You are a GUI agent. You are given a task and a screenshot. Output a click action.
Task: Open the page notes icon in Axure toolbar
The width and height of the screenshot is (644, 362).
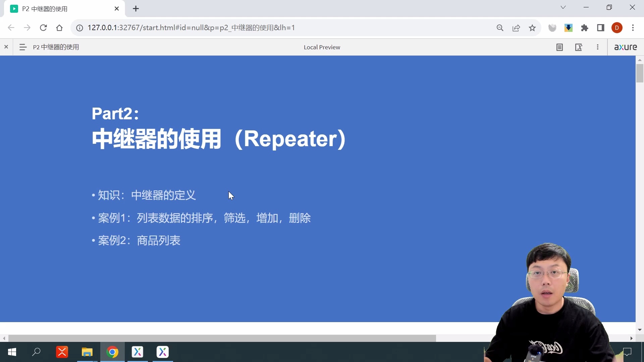pyautogui.click(x=559, y=47)
